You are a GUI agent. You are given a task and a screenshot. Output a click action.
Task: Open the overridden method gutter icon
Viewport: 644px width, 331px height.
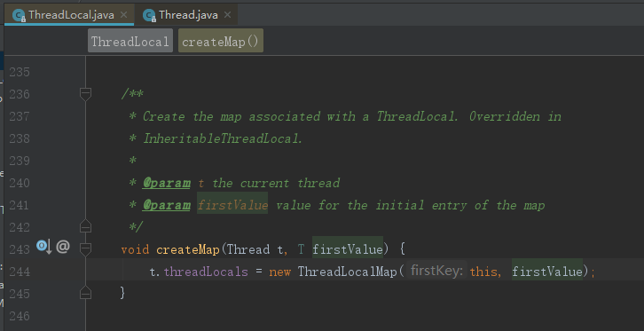(44, 247)
